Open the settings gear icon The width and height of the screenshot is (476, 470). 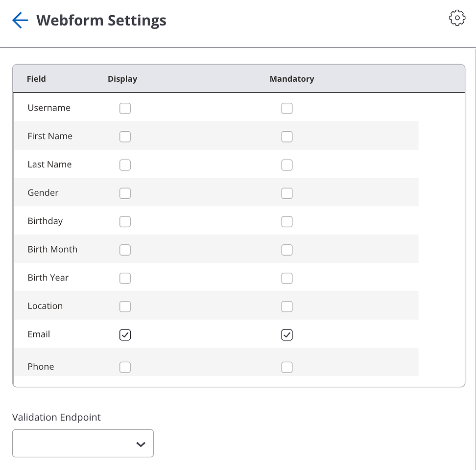tap(457, 18)
